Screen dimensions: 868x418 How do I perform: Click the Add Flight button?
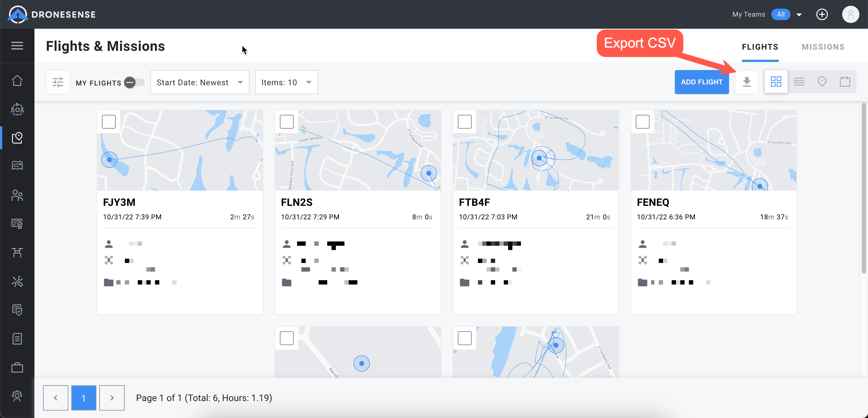pos(702,82)
